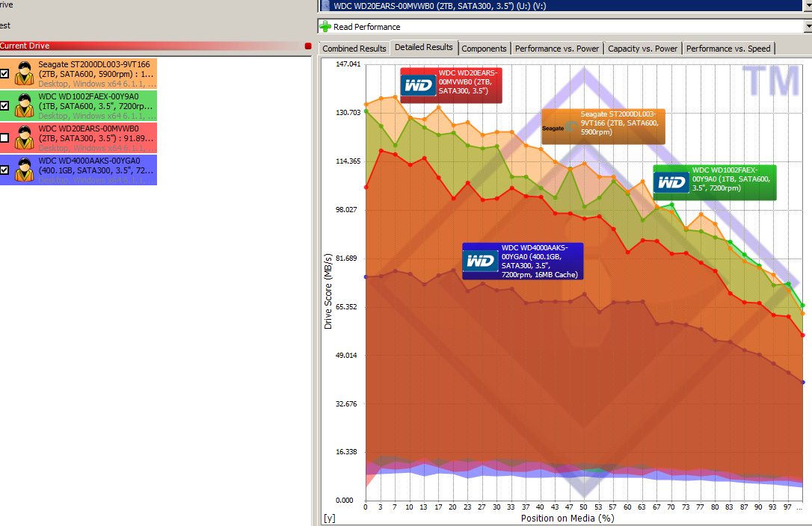Click the orange Seagate ST2000DL003 chart legend label

pyautogui.click(x=603, y=126)
